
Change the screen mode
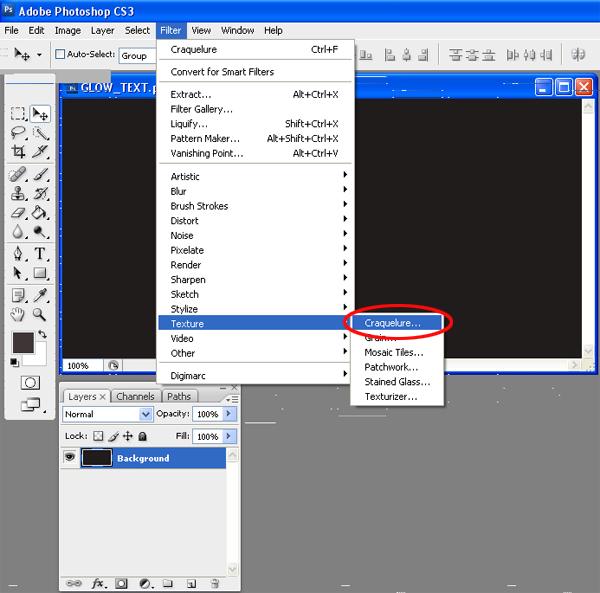click(31, 404)
